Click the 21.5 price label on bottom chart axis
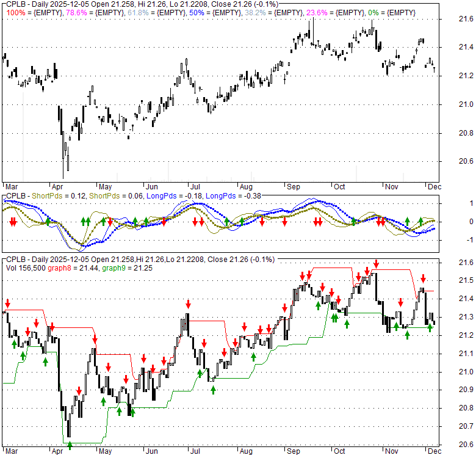476x455 pixels. tap(466, 280)
